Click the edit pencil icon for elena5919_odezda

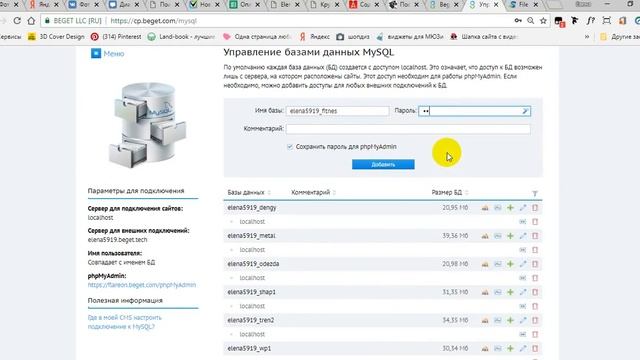(x=523, y=264)
